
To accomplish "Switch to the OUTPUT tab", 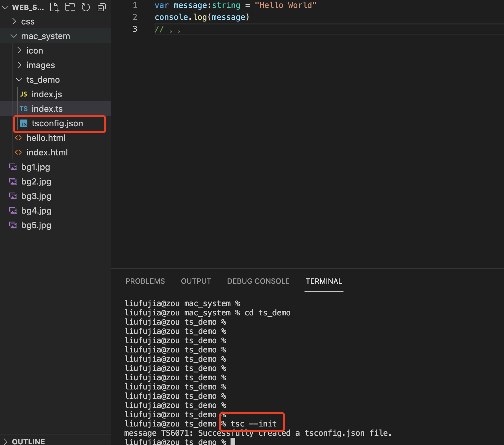I will [x=196, y=281].
